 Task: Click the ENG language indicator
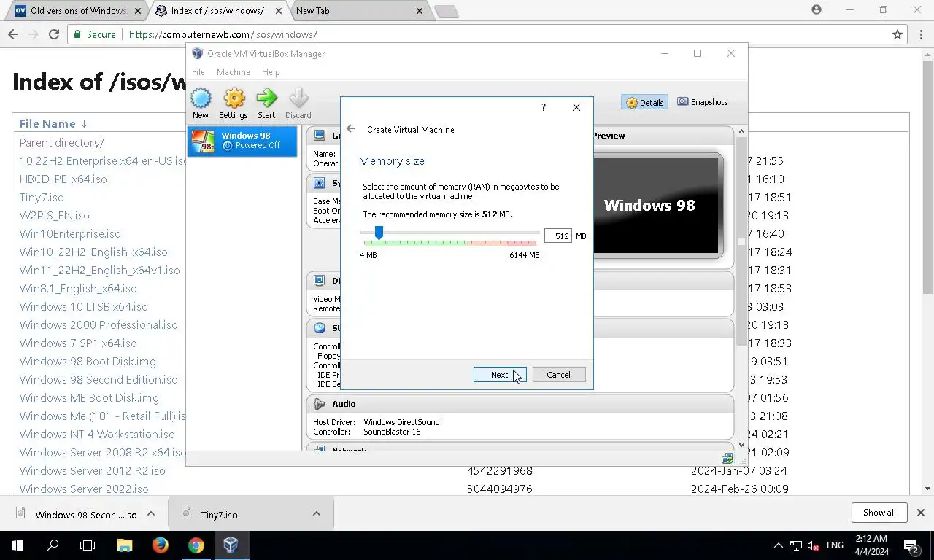point(835,545)
